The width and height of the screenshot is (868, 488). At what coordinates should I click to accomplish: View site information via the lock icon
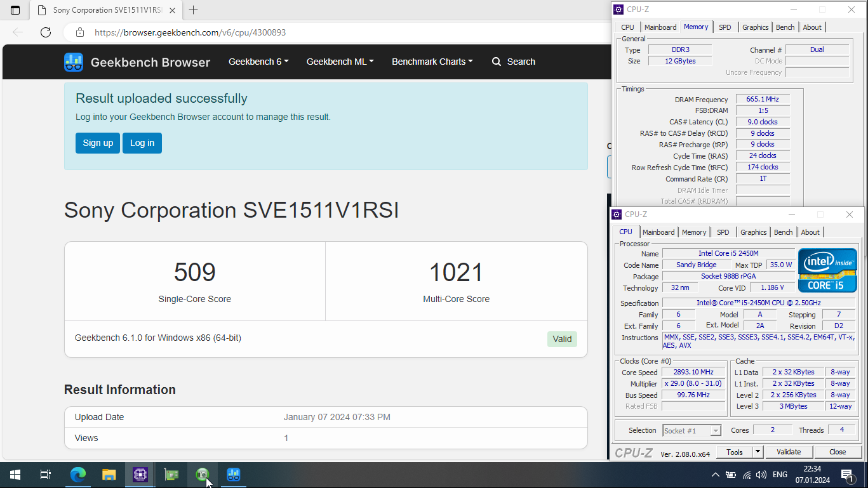coord(79,32)
